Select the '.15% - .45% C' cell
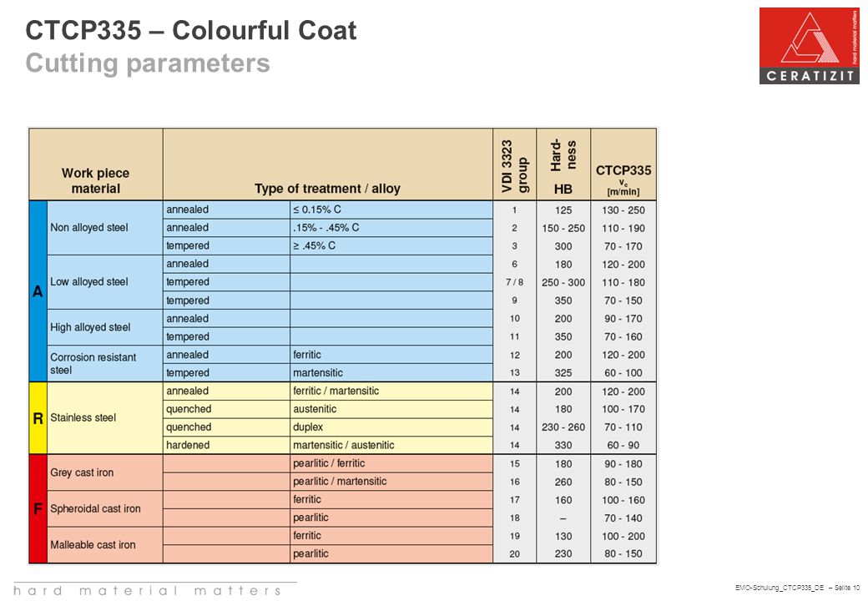Viewport: 868px width, 601px height. point(391,227)
